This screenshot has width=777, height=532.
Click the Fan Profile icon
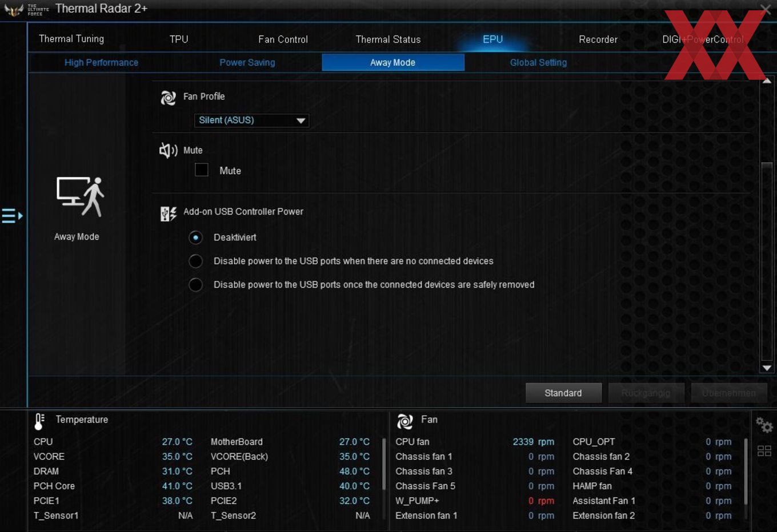(169, 98)
